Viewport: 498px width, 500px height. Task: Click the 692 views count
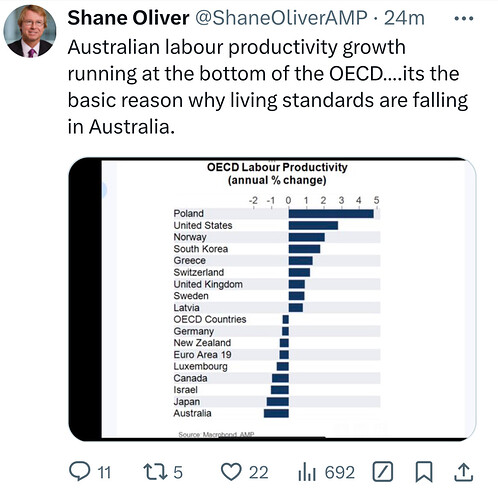340,473
